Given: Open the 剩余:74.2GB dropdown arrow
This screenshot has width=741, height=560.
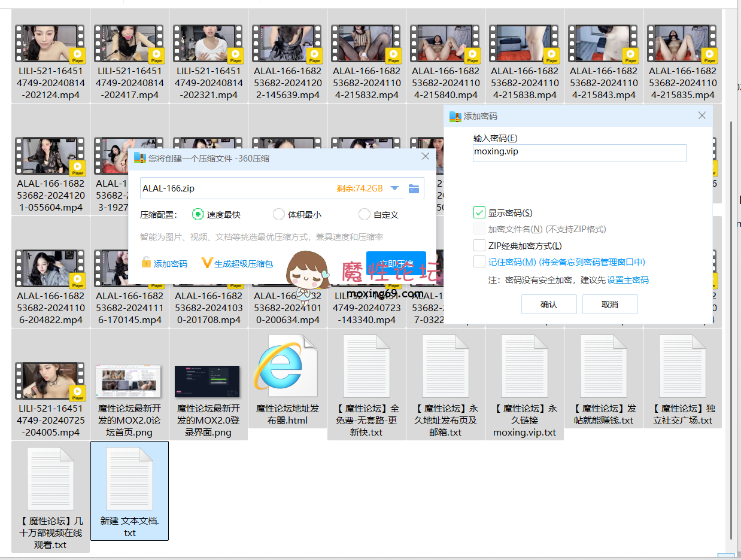Looking at the screenshot, I should pyautogui.click(x=395, y=187).
